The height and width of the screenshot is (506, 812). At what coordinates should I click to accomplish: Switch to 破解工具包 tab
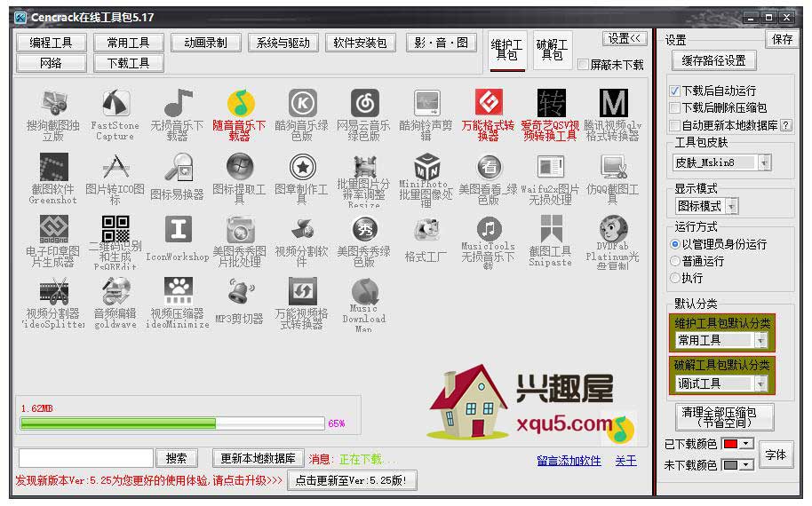552,51
